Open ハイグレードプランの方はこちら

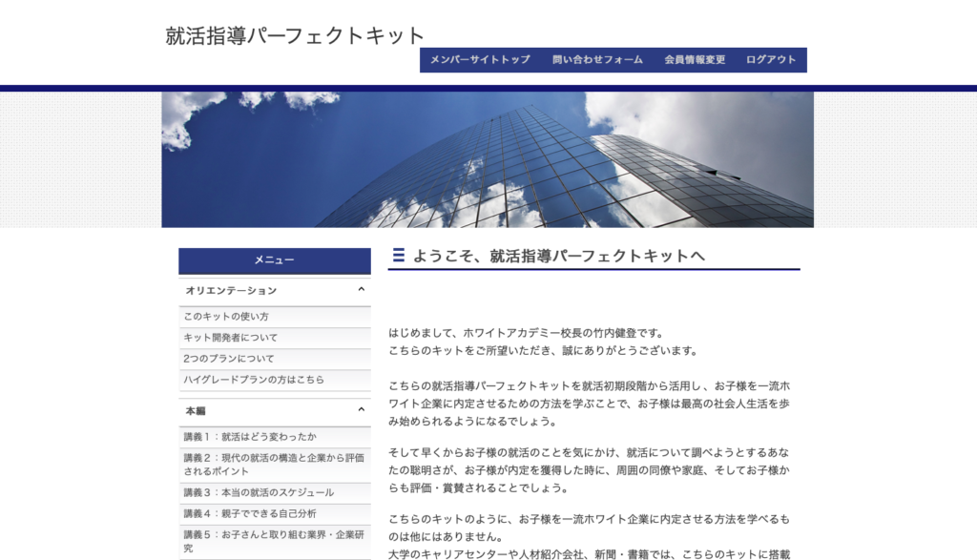275,380
